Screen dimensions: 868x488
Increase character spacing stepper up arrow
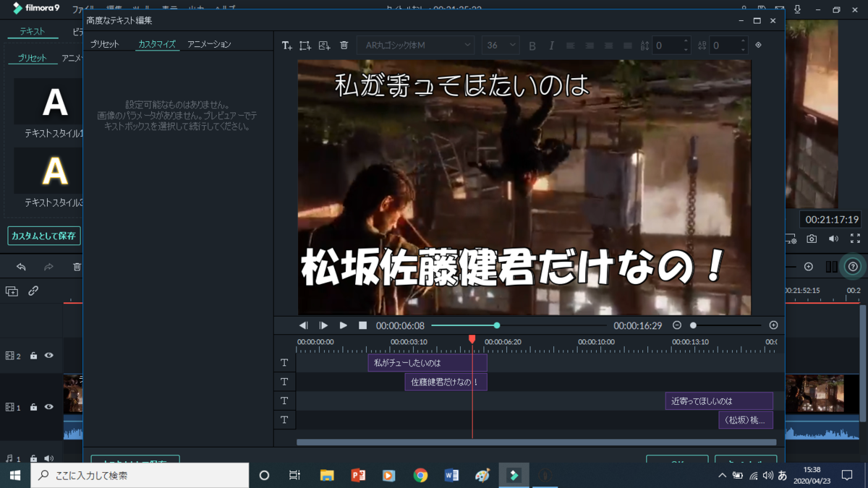(x=743, y=41)
